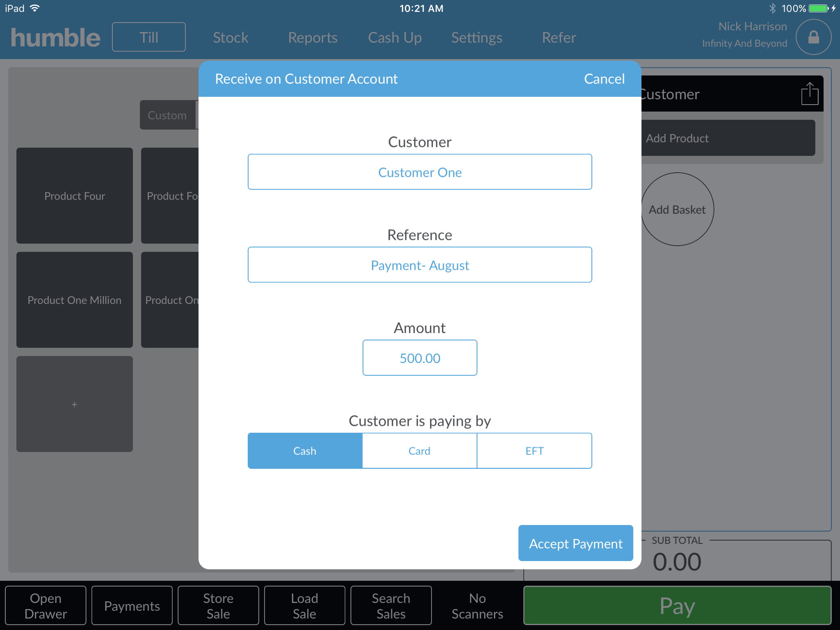Edit the 500.00 amount field
Image resolution: width=840 pixels, height=630 pixels.
click(420, 358)
